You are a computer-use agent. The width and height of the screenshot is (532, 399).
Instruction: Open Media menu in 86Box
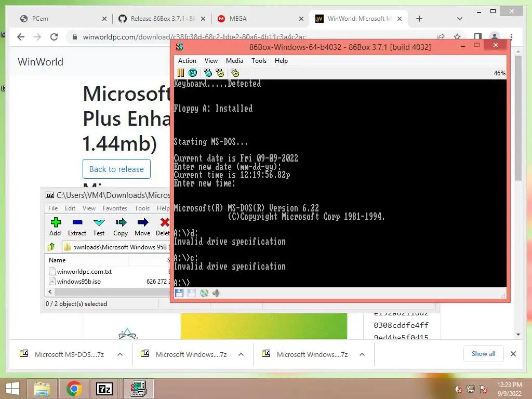234,61
